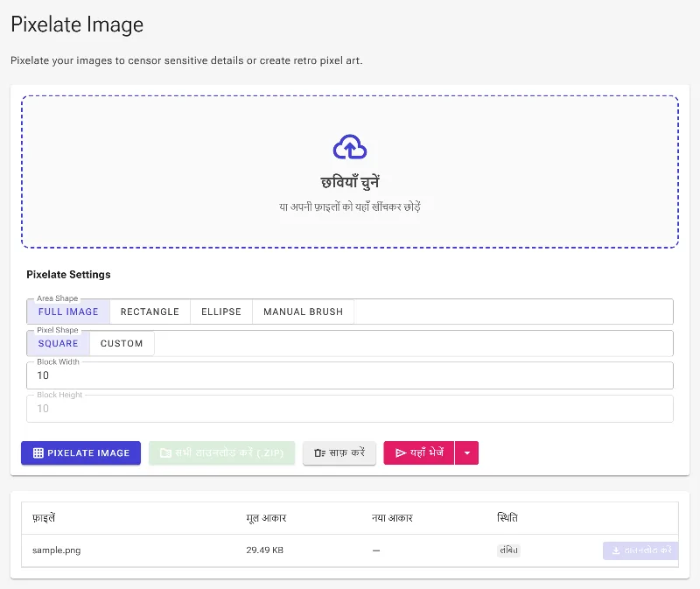Click the PIXELATE IMAGE button
Screen dimensions: 700x589
80,452
